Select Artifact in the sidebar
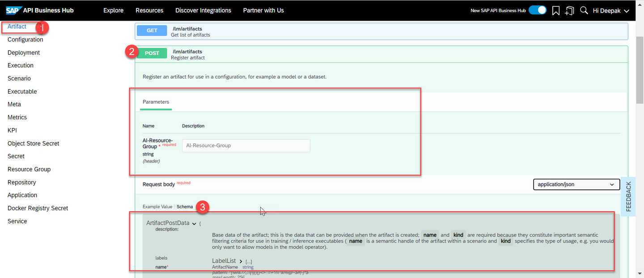Viewport: 644px width, 278px height. (17, 26)
